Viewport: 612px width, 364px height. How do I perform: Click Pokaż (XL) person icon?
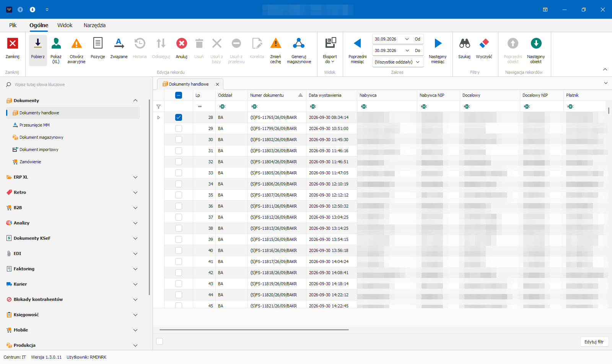click(x=56, y=43)
